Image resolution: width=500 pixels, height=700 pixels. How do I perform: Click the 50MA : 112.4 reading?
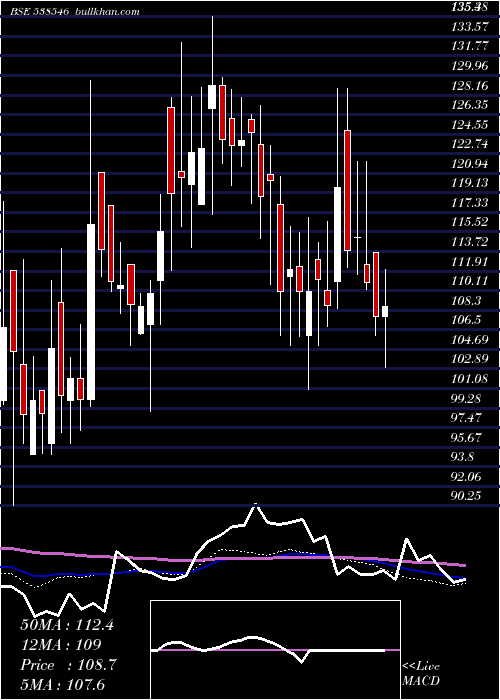[x=67, y=625]
